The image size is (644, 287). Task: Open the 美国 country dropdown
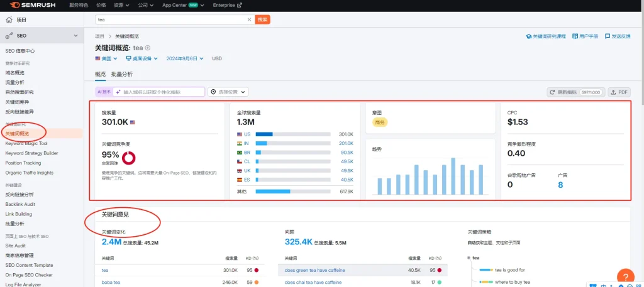point(106,58)
